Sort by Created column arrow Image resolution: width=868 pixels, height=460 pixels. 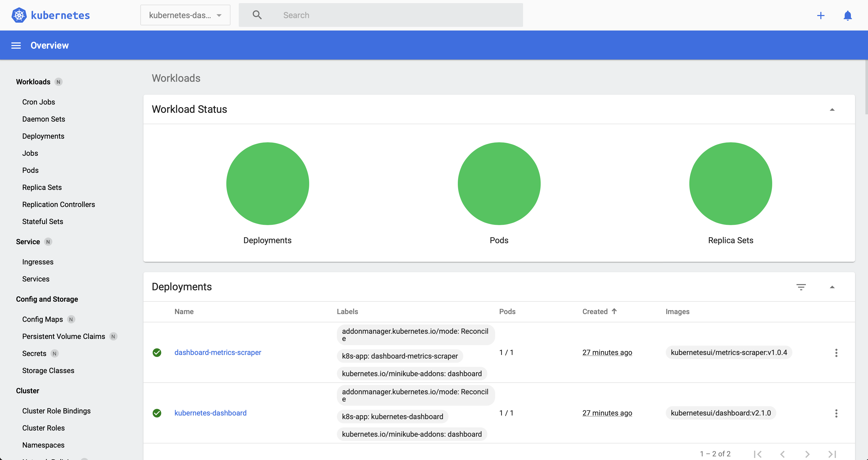pos(614,311)
